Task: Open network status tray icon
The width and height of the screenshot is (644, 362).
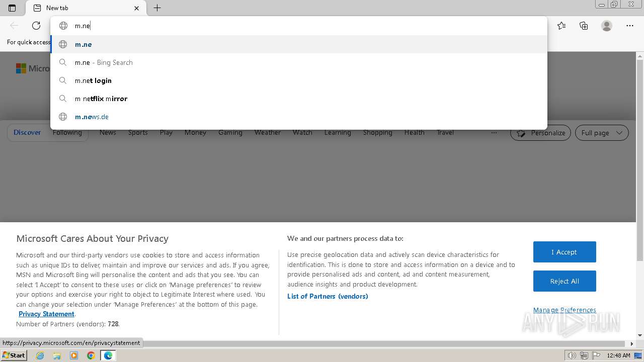Action: pyautogui.click(x=584, y=355)
